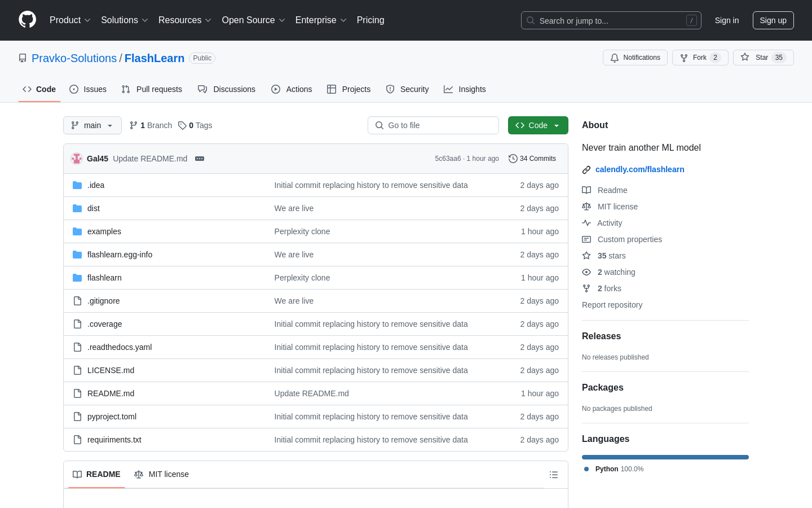
Task: Star the FlashLearn repository
Action: 763,58
